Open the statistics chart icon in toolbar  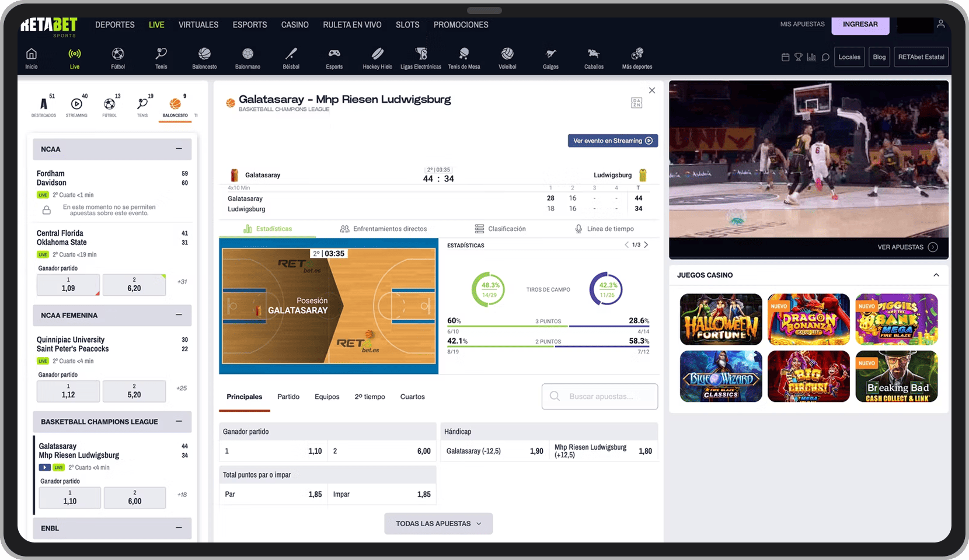point(811,57)
